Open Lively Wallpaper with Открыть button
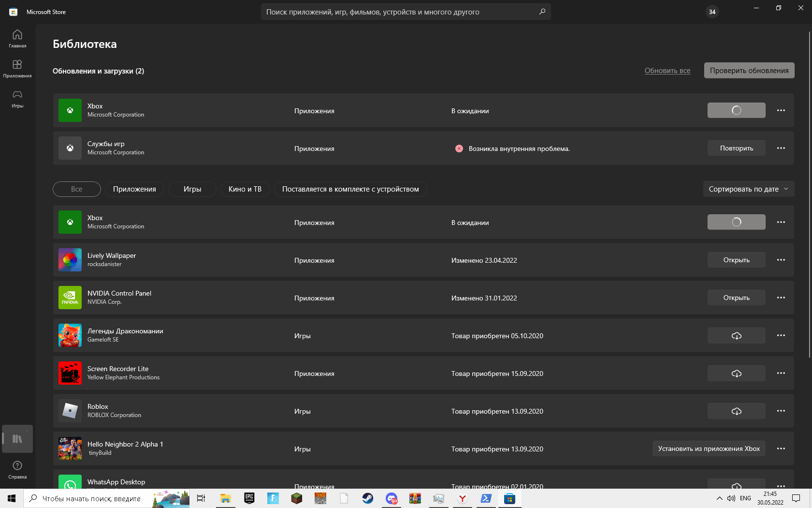The width and height of the screenshot is (812, 508). click(736, 260)
